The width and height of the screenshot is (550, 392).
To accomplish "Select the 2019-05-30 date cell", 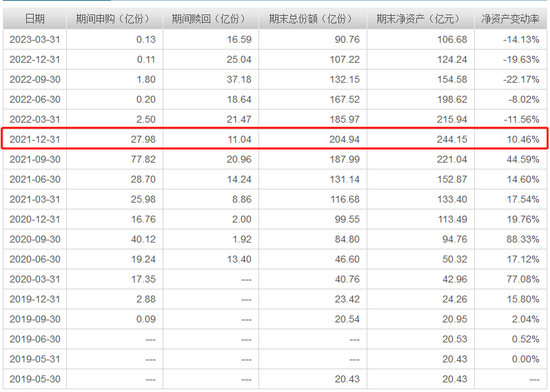I will click(35, 379).
